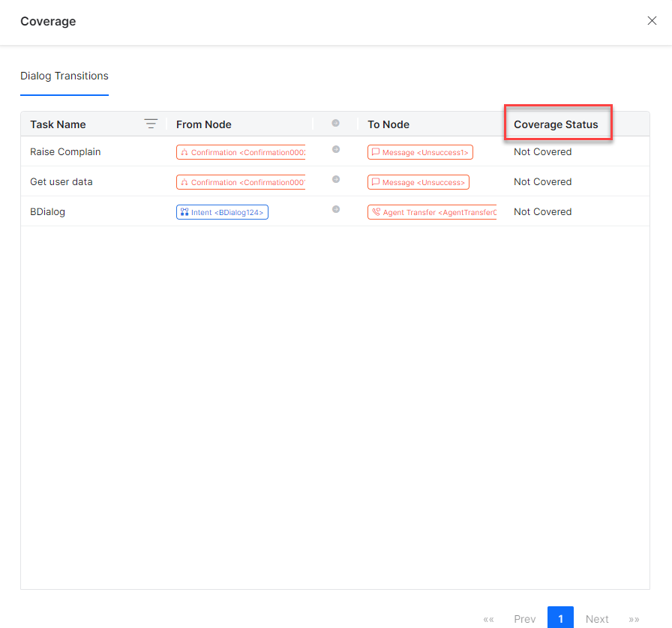Click Confirmation0002 node in Raise Complain row

(x=241, y=152)
